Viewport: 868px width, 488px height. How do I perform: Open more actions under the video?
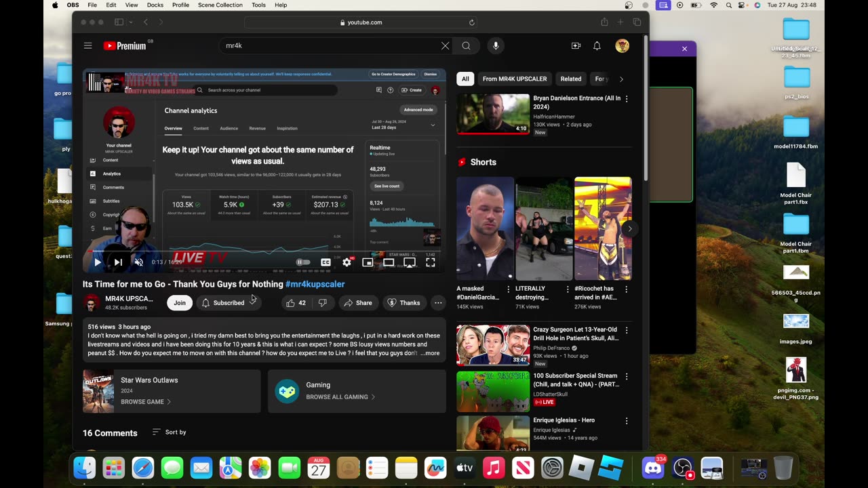(x=438, y=303)
